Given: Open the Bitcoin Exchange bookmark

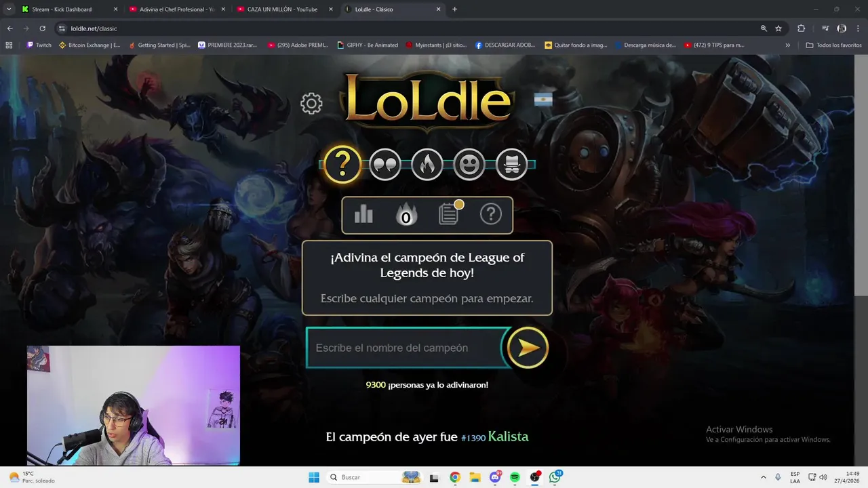Looking at the screenshot, I should pos(90,45).
